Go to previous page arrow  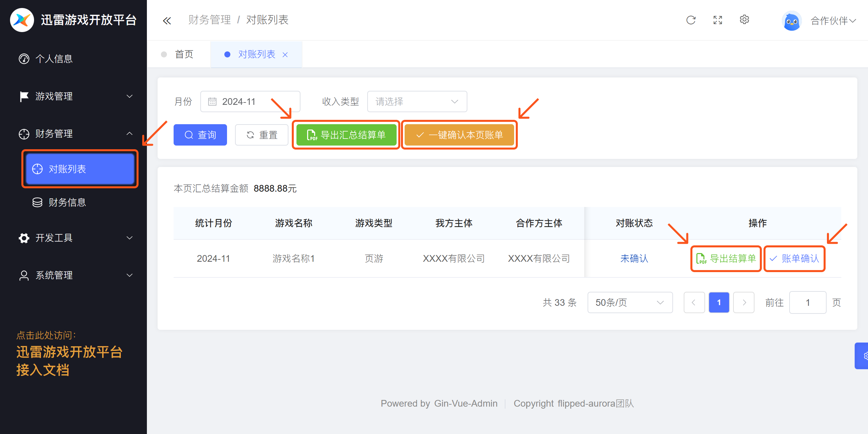[x=694, y=302]
